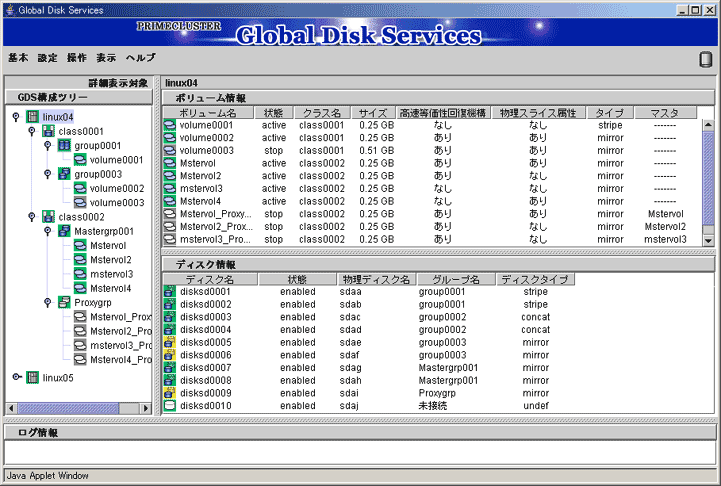This screenshot has width=721, height=486.
Task: Click the tree panel horizontal scrollbar thumb
Action: coord(68,408)
